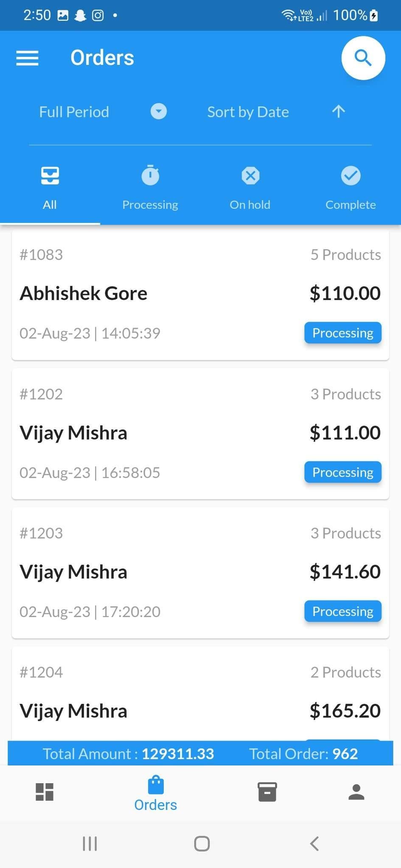401x868 pixels.
Task: Open the Orders shopping bag tab
Action: (x=155, y=793)
